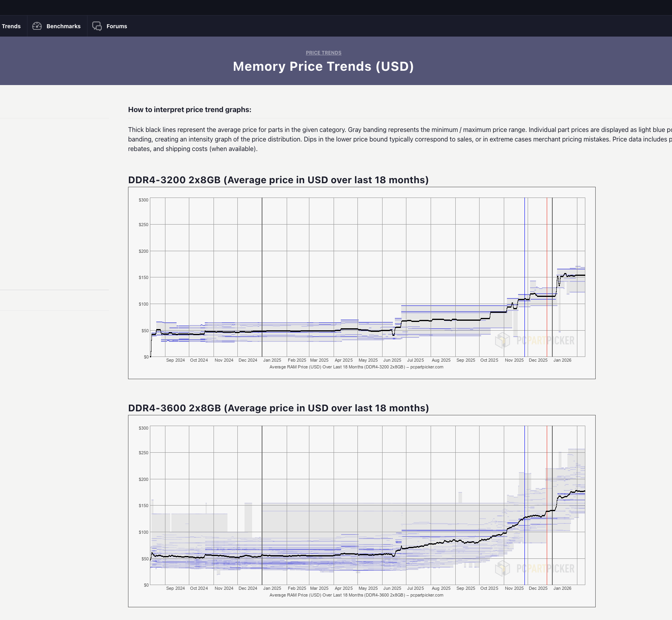Image resolution: width=672 pixels, height=620 pixels.
Task: Click PCPartPicker watermark logo in DDR4-3600 chart
Action: (535, 568)
